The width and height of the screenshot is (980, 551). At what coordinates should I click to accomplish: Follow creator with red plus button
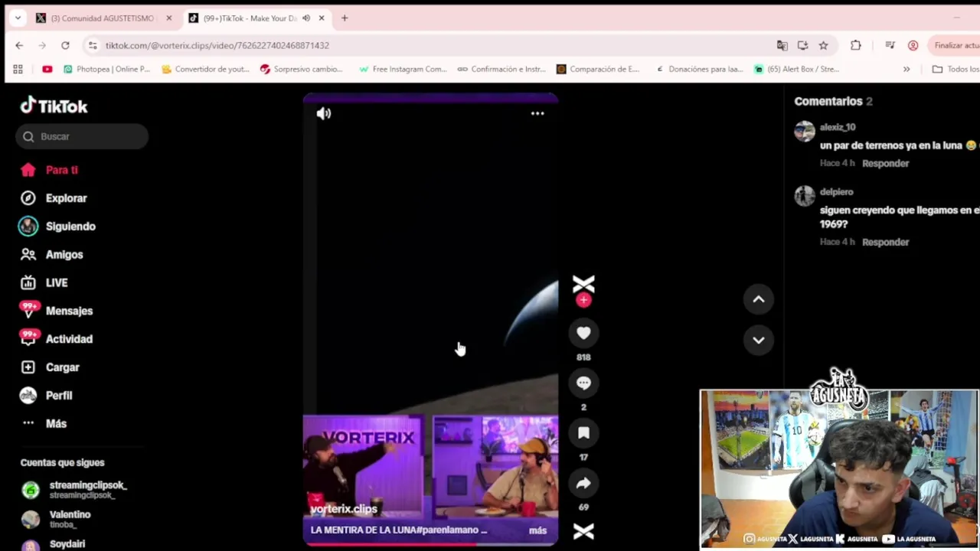(x=583, y=301)
